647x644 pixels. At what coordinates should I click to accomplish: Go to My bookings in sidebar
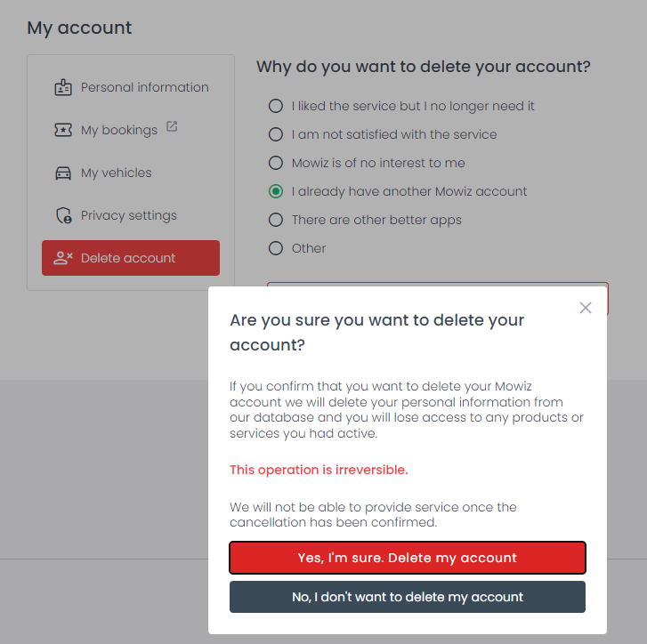[119, 130]
